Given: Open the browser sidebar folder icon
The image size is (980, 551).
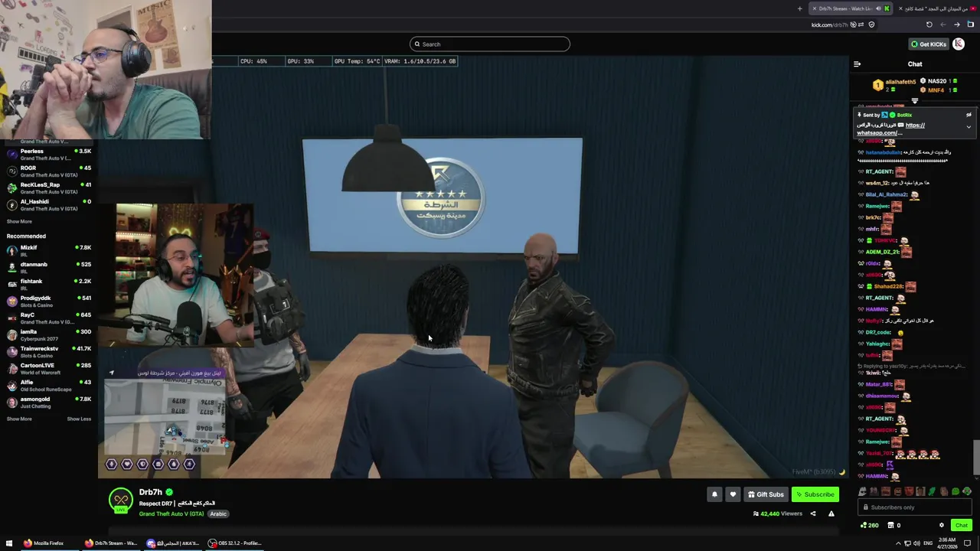Looking at the screenshot, I should coord(971,24).
